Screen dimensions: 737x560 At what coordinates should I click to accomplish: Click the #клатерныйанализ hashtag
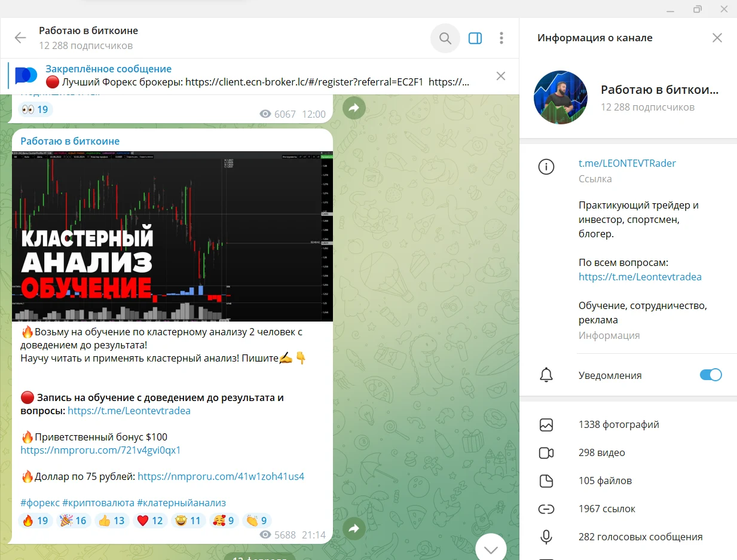click(x=181, y=503)
